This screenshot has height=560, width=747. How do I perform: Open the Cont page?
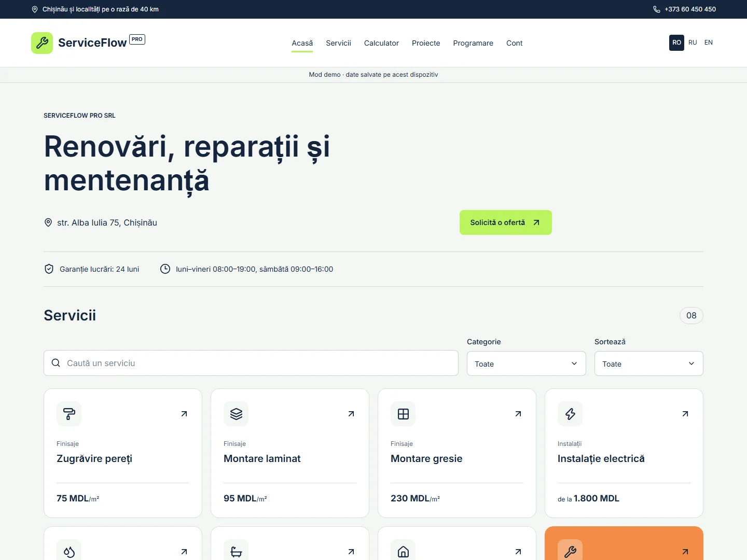(x=515, y=43)
